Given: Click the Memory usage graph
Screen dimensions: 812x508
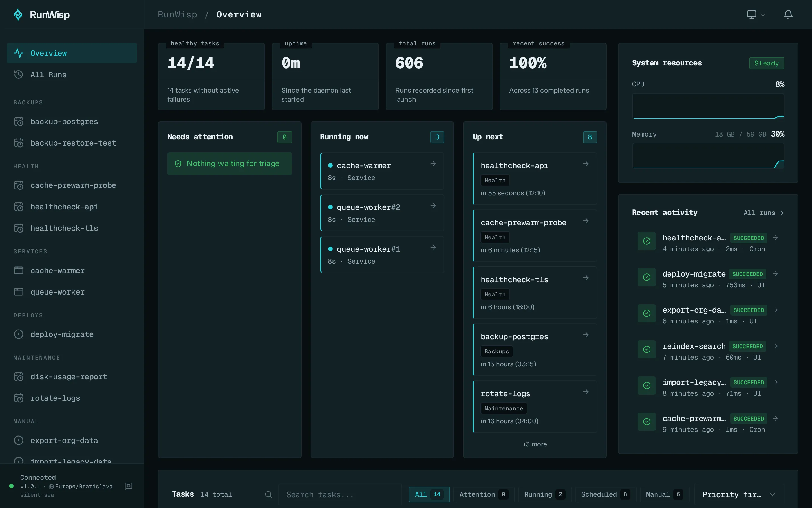Looking at the screenshot, I should coord(708,156).
